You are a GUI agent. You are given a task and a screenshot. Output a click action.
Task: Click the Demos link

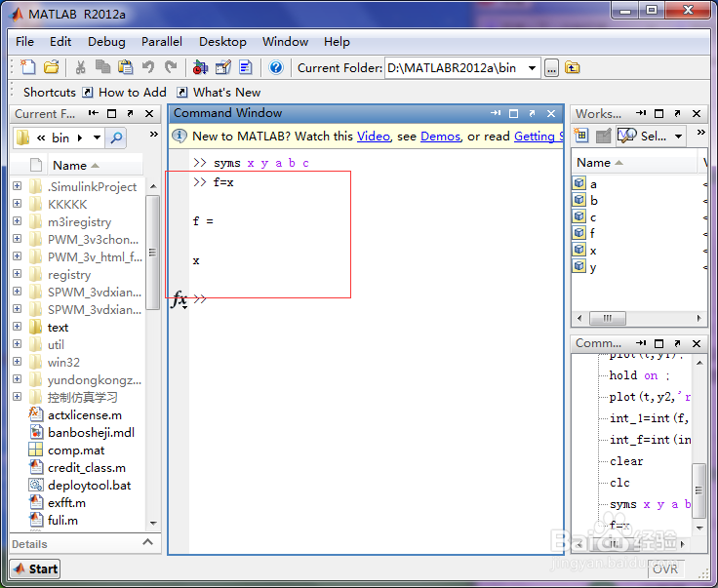coord(440,137)
